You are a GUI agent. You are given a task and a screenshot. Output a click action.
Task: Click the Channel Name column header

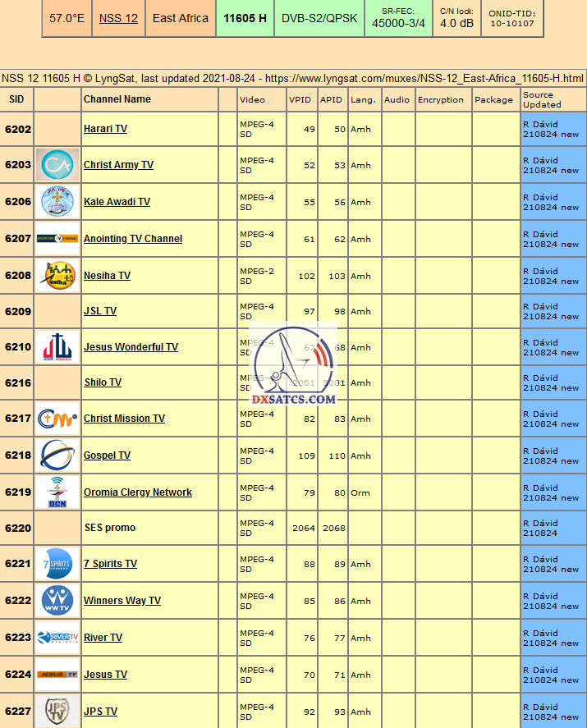click(149, 99)
